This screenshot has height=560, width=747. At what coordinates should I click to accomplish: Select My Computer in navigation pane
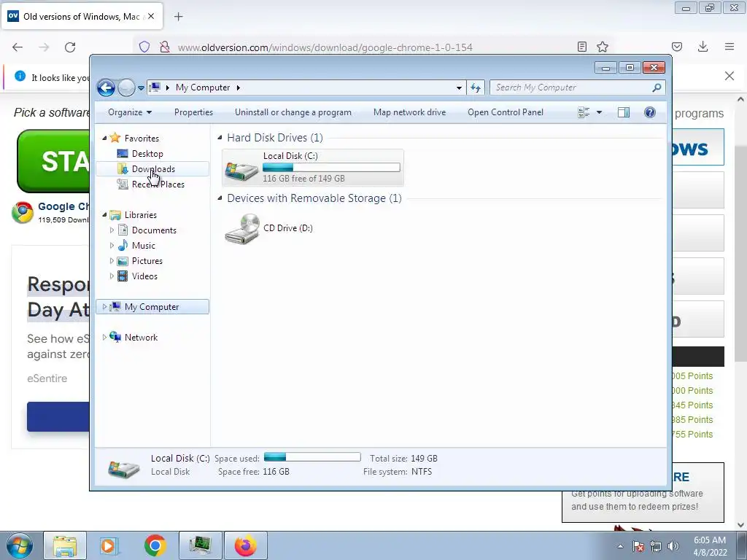152,307
